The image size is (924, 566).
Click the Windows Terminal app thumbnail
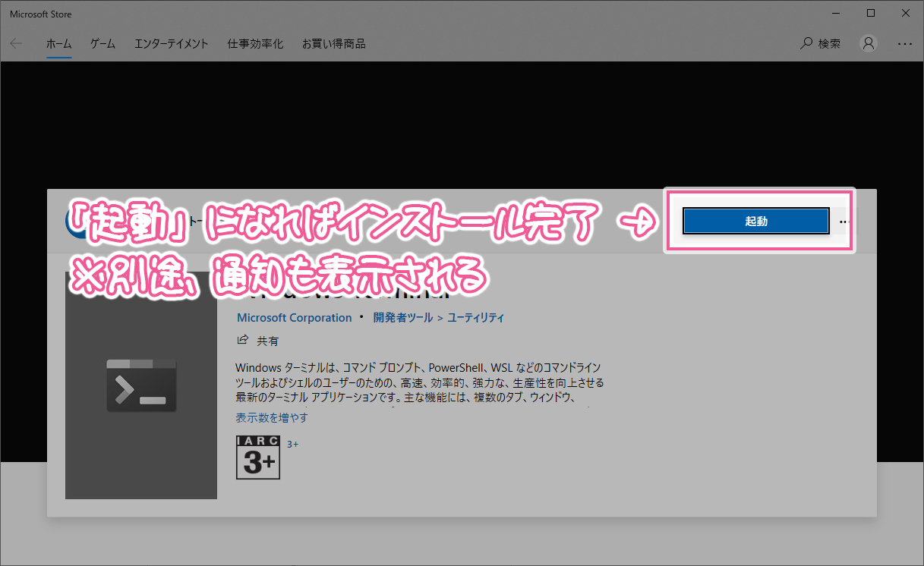(141, 385)
